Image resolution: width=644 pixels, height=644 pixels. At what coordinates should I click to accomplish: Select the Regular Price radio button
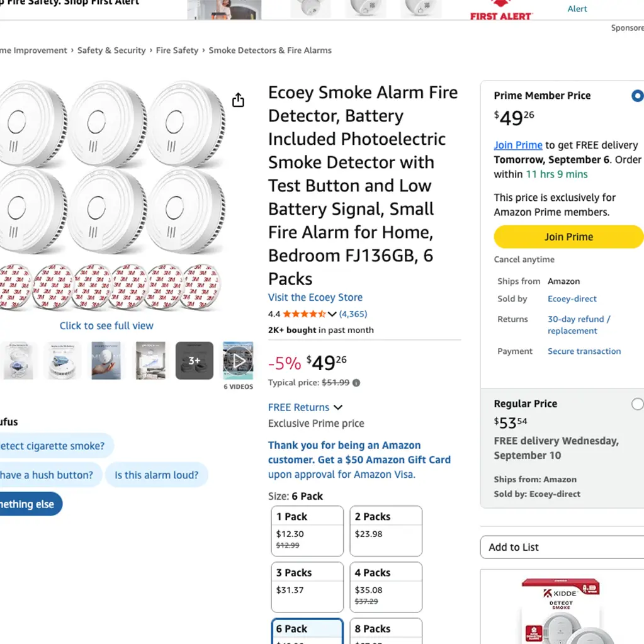point(637,404)
